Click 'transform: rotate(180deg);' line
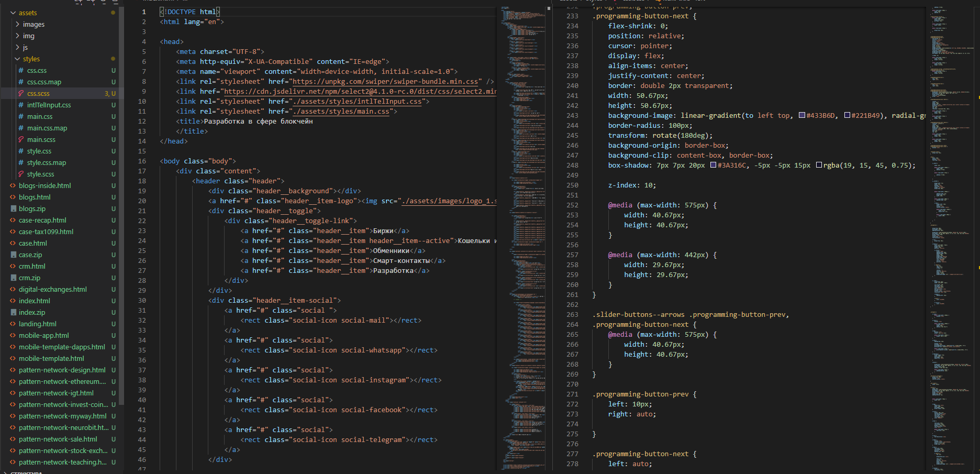 click(660, 136)
